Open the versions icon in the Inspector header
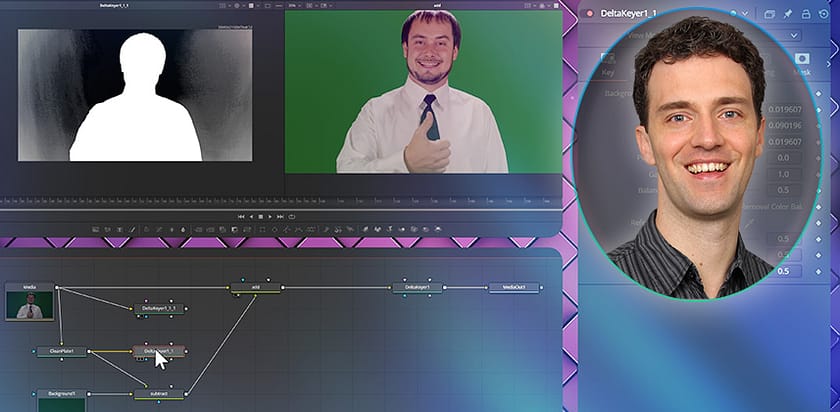Image resolution: width=840 pixels, height=412 pixels. [x=770, y=14]
